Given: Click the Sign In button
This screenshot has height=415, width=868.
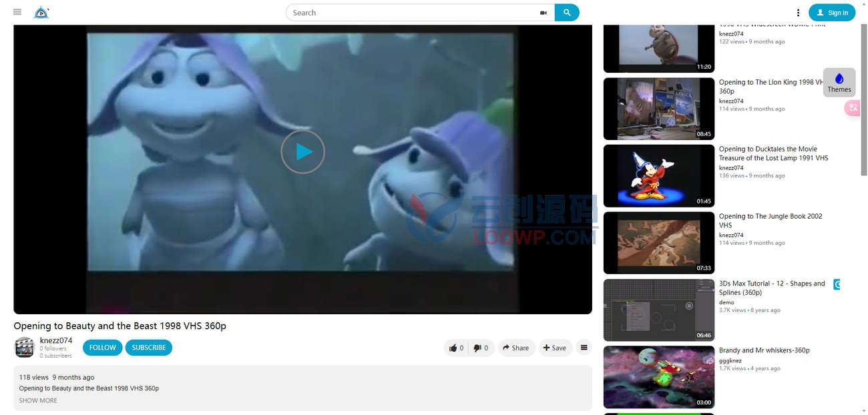Looking at the screenshot, I should point(832,13).
